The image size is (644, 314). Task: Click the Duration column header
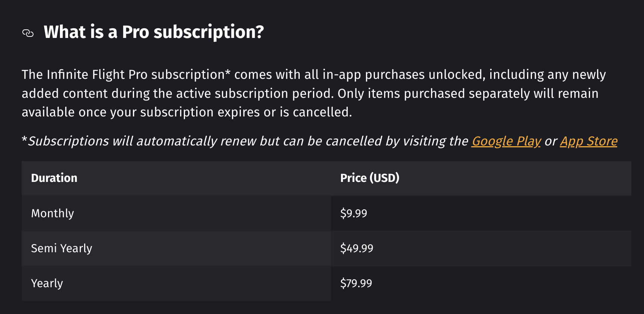point(54,178)
